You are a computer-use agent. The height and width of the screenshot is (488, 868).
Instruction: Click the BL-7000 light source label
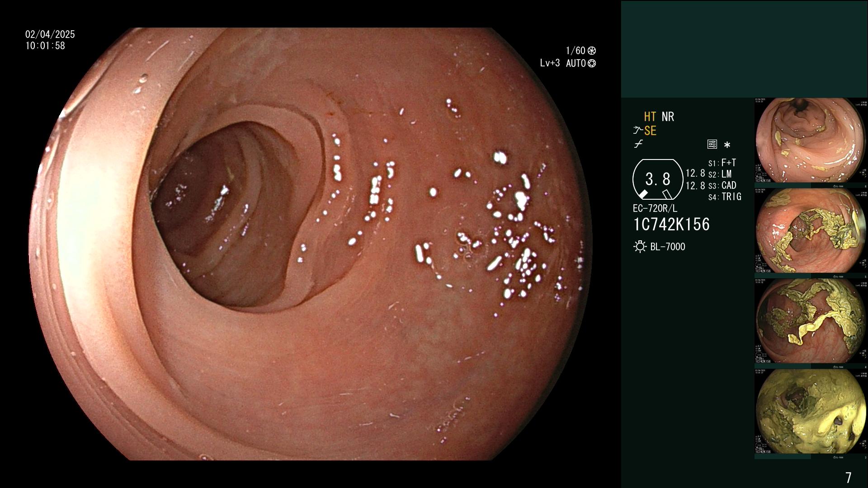click(668, 247)
